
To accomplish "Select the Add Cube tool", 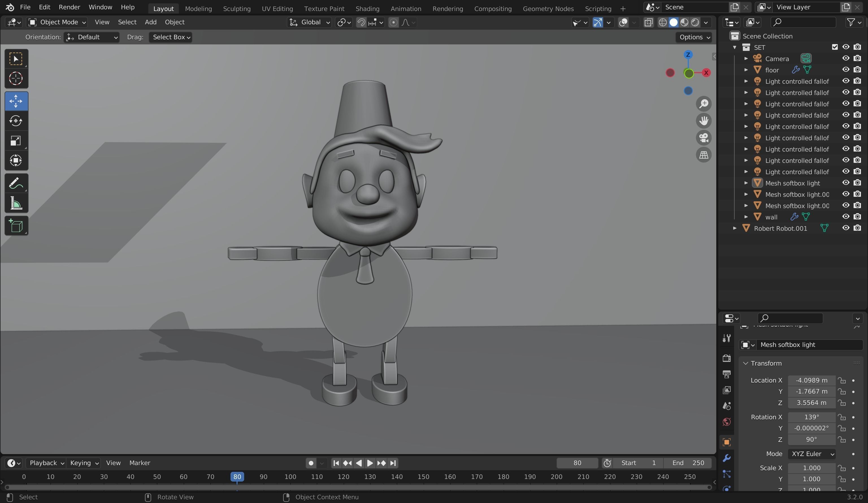I will [16, 226].
